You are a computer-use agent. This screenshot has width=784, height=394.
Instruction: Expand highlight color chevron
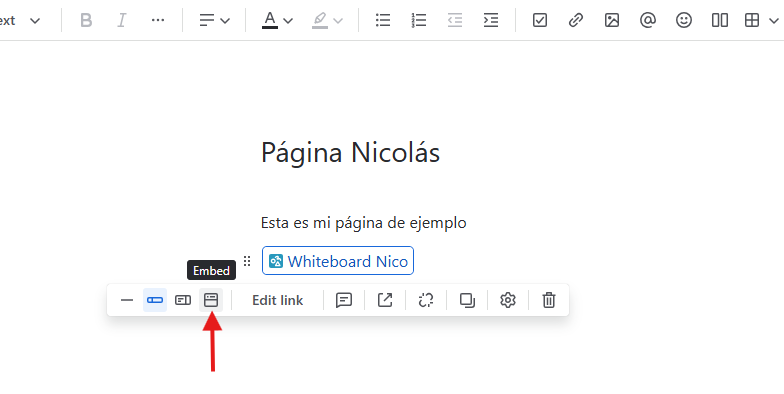[338, 20]
